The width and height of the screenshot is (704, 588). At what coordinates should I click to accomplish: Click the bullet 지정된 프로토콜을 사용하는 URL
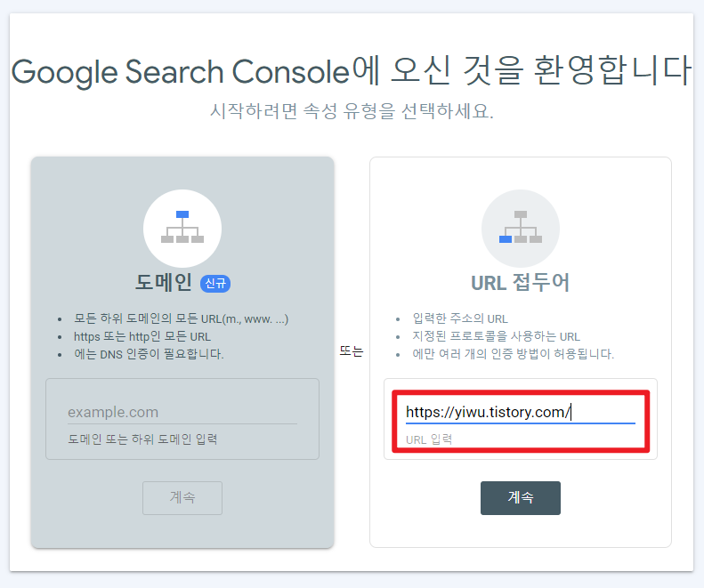pyautogui.click(x=496, y=336)
